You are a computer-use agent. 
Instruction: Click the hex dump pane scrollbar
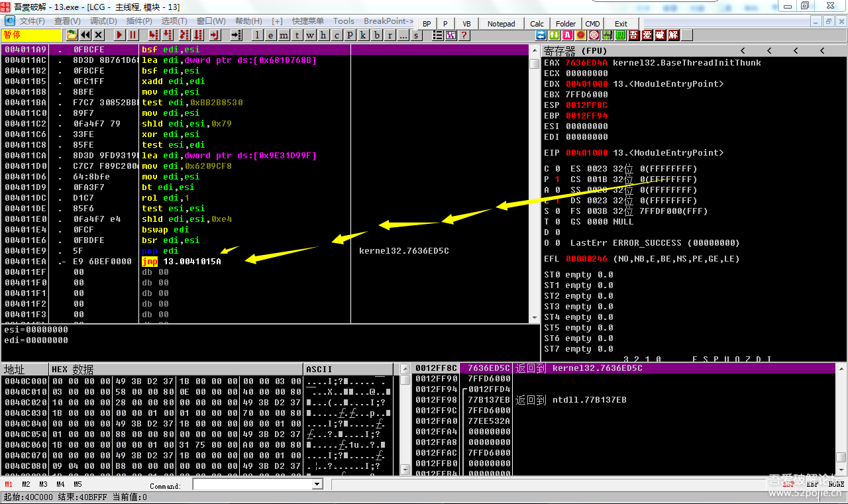click(x=405, y=419)
